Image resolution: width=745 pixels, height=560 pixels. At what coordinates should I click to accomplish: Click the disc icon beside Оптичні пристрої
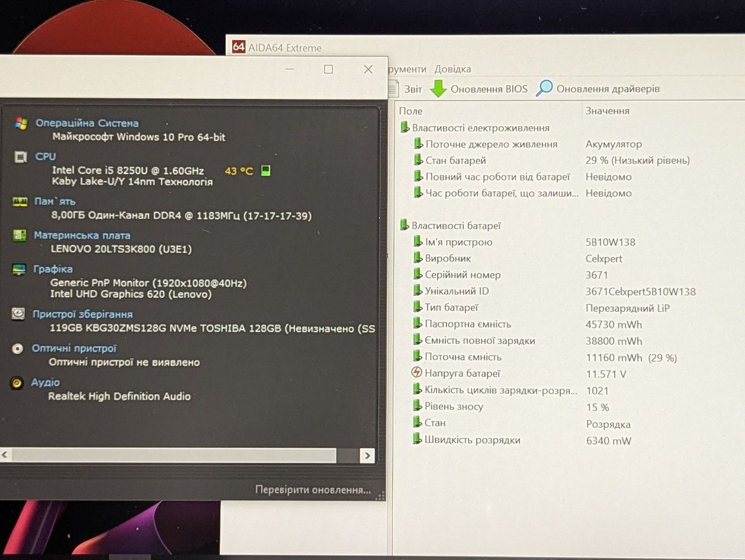click(x=18, y=348)
